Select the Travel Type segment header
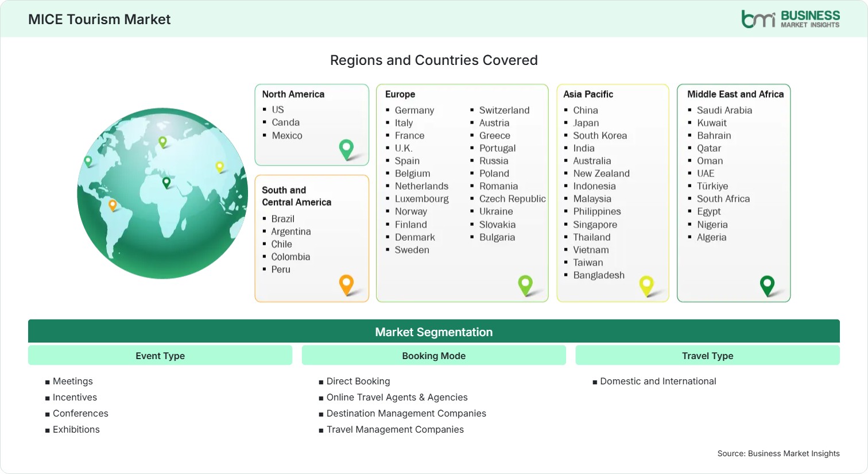This screenshot has height=474, width=868. click(x=708, y=356)
